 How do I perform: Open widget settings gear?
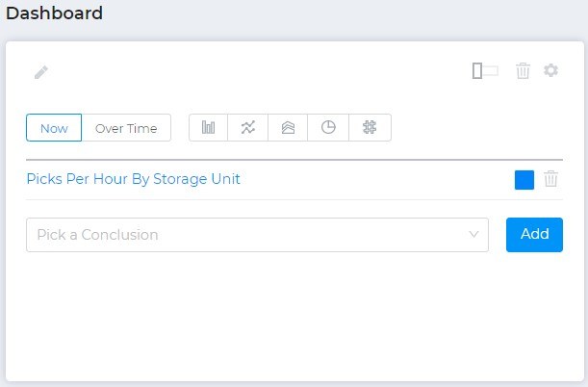coord(550,70)
